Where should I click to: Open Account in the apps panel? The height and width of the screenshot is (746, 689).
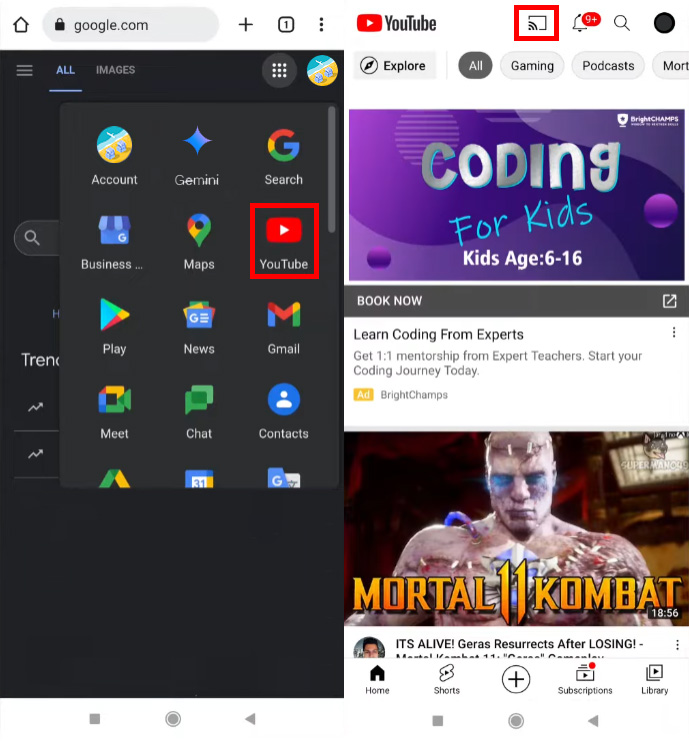(114, 156)
